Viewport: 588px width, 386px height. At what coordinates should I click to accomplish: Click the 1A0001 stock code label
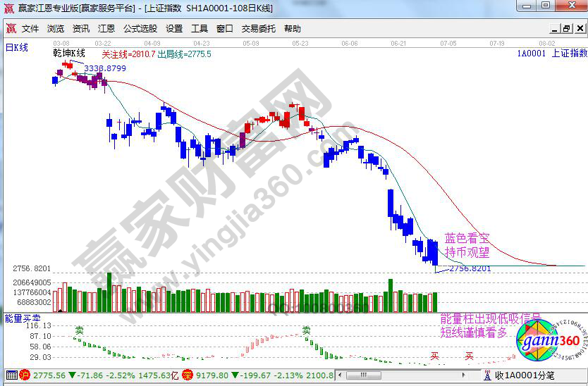(x=530, y=54)
